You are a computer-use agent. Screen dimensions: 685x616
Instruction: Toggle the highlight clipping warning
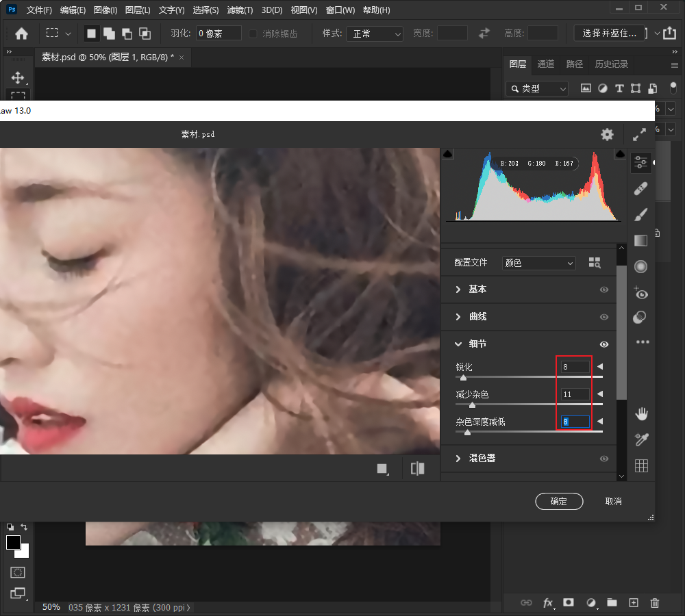pos(620,154)
